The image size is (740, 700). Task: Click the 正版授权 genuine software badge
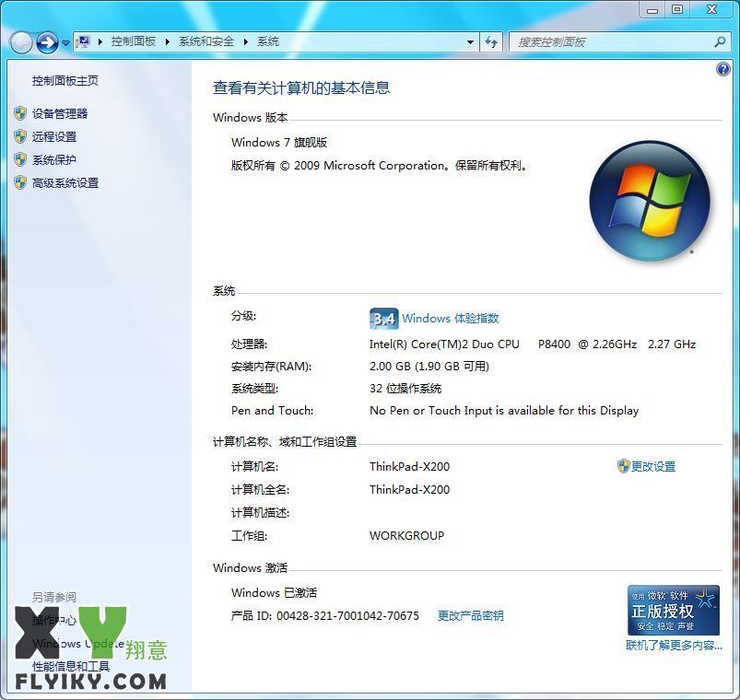point(674,610)
